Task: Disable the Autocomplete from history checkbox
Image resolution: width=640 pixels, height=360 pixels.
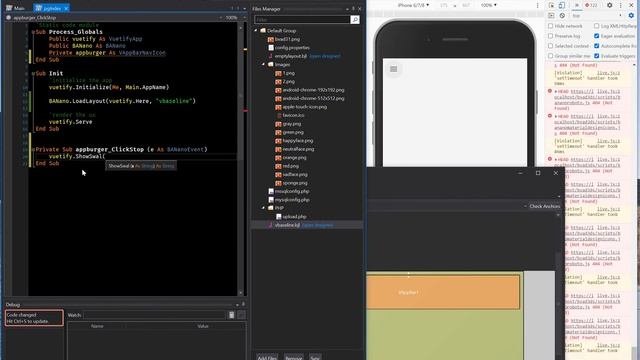Action: 597,46
